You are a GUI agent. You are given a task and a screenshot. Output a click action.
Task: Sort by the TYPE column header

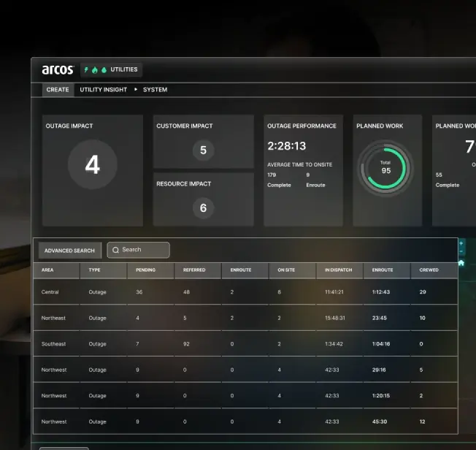[104, 270]
